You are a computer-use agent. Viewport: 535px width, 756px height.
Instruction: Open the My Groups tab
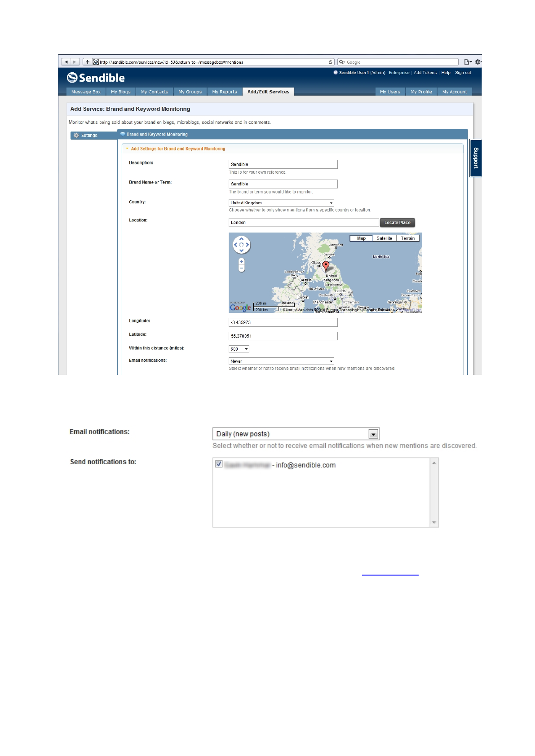190,92
